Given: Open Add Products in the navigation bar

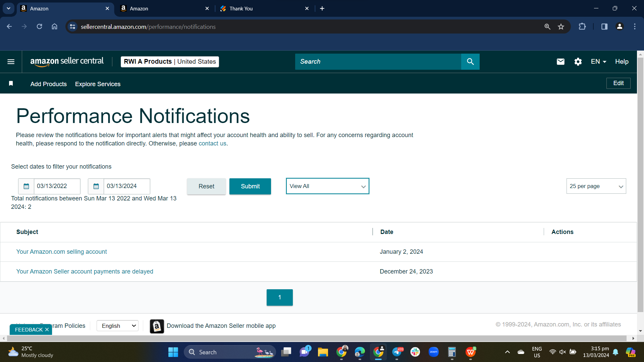Looking at the screenshot, I should [x=49, y=84].
